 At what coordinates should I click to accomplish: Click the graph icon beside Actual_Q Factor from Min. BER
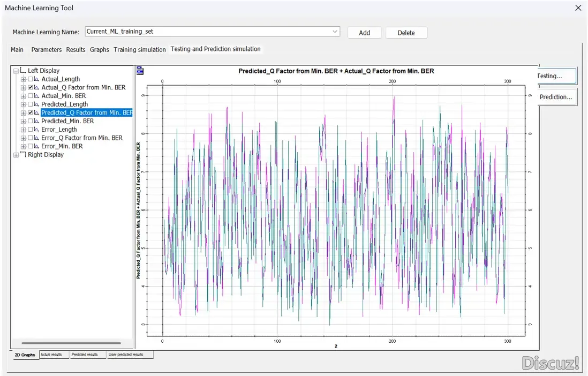click(x=36, y=87)
